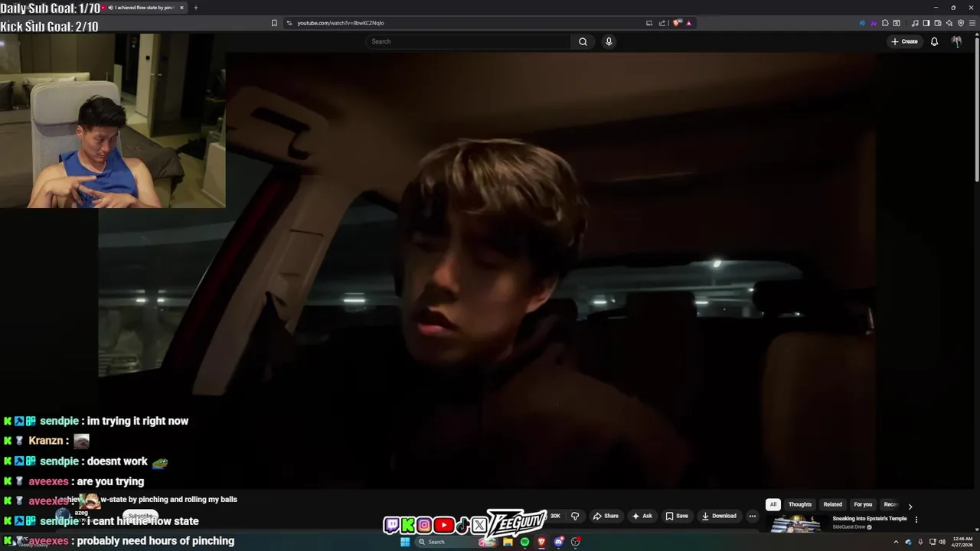
Task: Open Discord from taskbar
Action: click(559, 542)
